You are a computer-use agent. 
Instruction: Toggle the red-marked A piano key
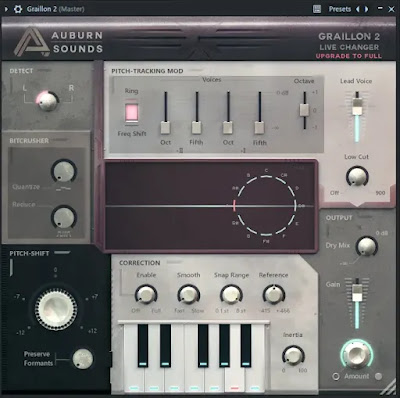[x=234, y=380]
